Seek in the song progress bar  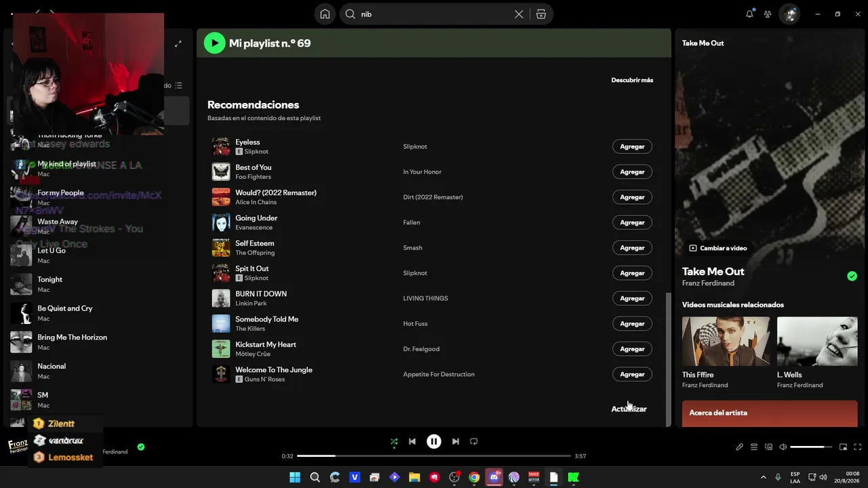[434, 456]
